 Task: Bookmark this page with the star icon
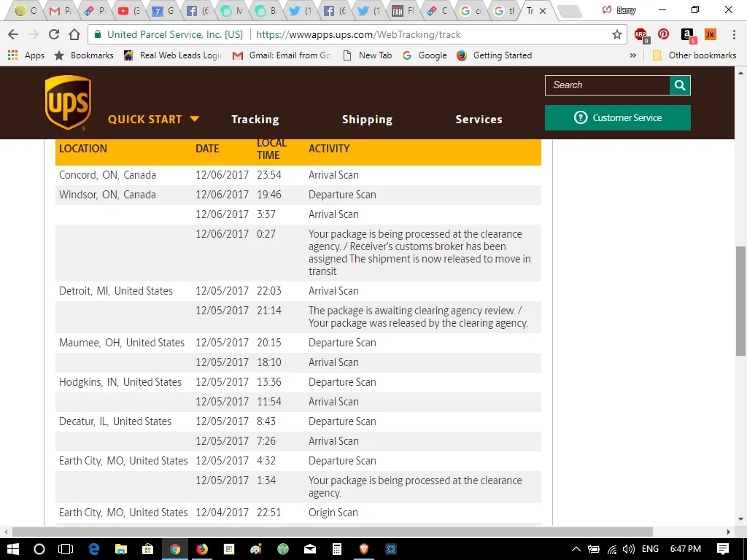click(x=617, y=34)
